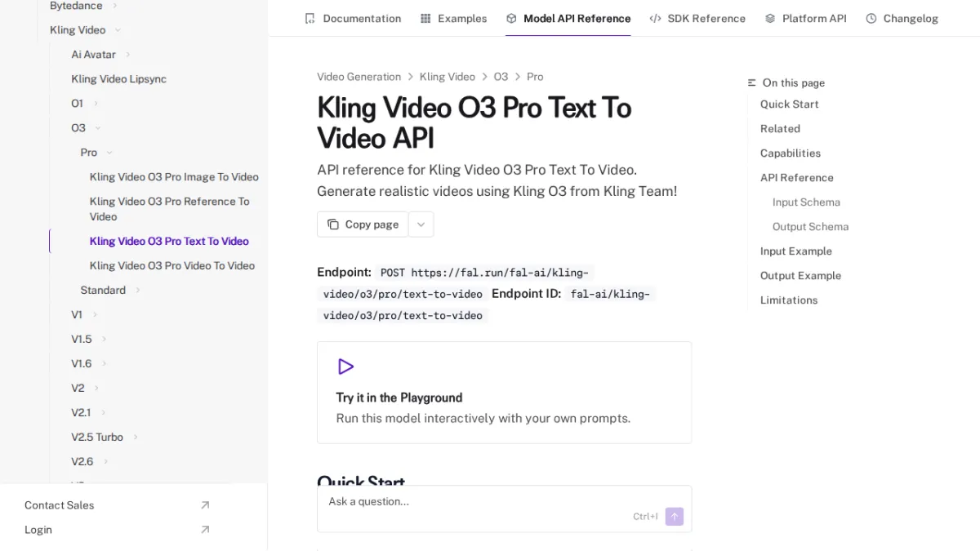The image size is (980, 551).
Task: Expand the V1.5 section chevron
Action: [104, 340]
